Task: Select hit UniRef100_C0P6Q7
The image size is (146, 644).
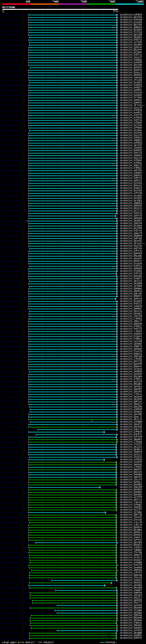Action: (131, 467)
